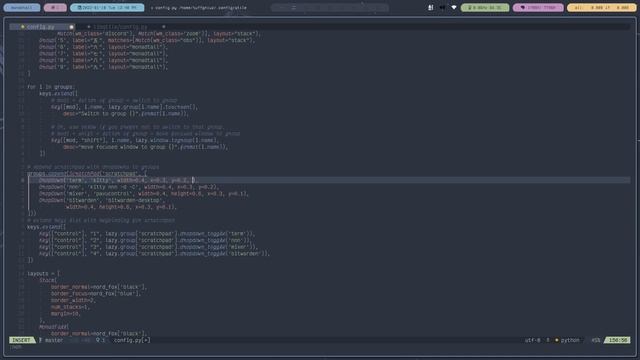Click the DropDown('bitwarden', 'bitwarden-desktop' line
This screenshot has height=360, width=640.
click(x=102, y=200)
